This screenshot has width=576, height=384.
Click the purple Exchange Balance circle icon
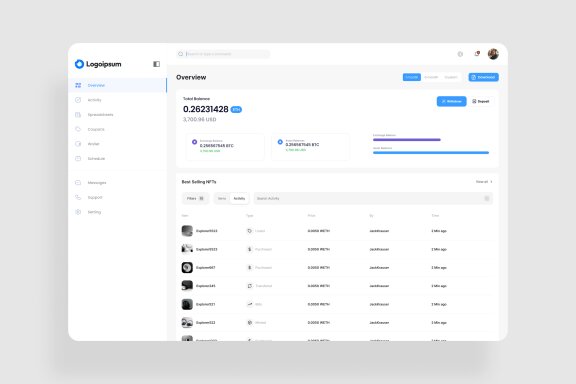point(194,142)
